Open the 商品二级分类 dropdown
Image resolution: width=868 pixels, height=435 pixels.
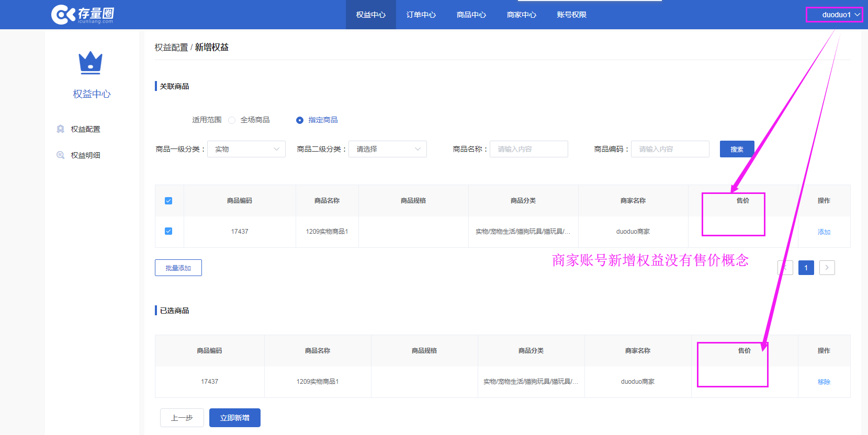[388, 149]
